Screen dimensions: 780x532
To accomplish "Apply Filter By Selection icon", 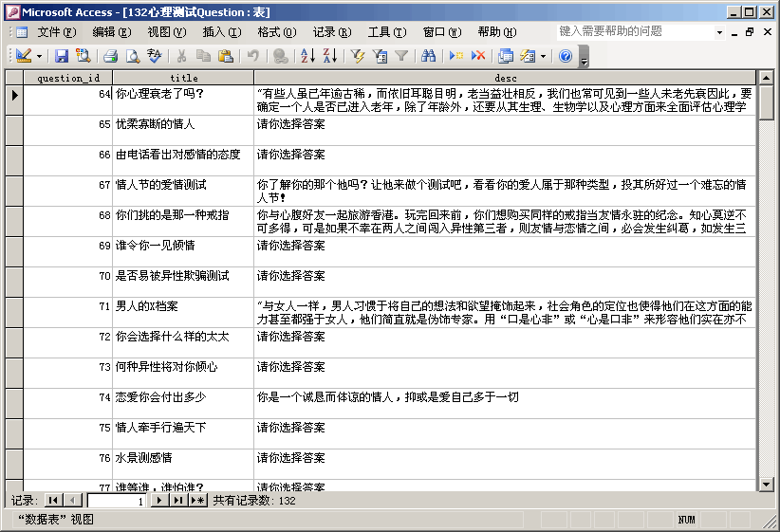I will (x=357, y=56).
